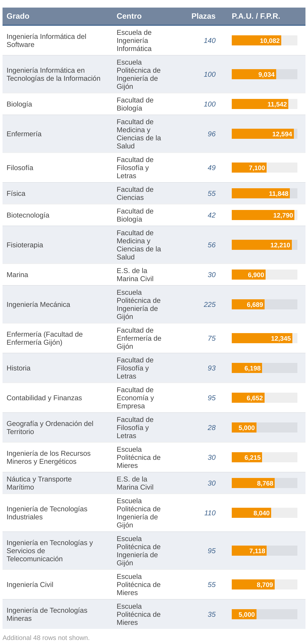Open the Historia grade entry
This screenshot has height=644, width=308.
click(19, 368)
